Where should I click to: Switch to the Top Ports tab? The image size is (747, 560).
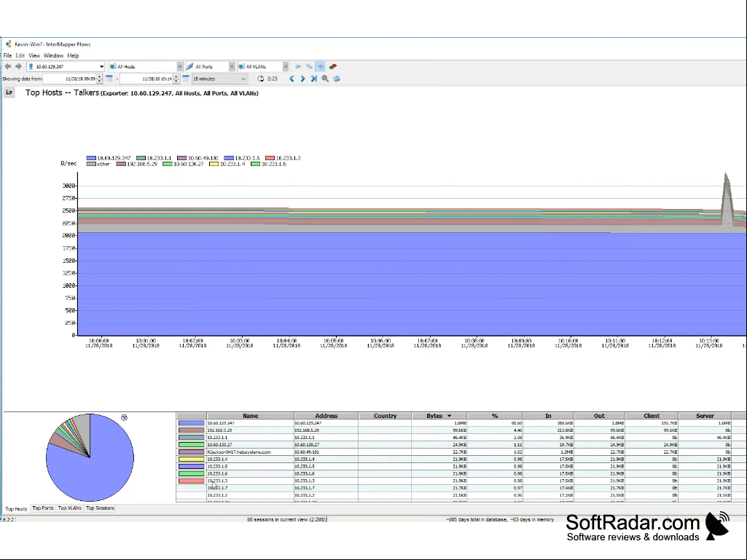[x=42, y=508]
